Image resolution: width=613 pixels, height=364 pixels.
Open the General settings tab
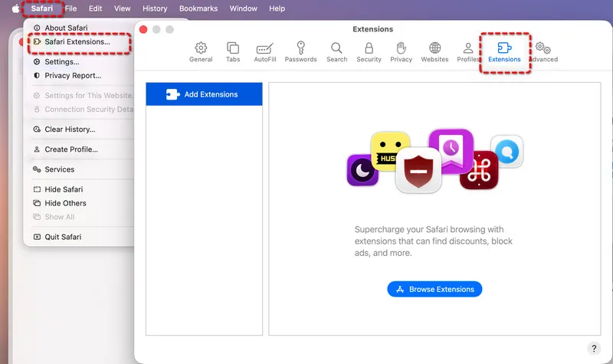tap(201, 52)
